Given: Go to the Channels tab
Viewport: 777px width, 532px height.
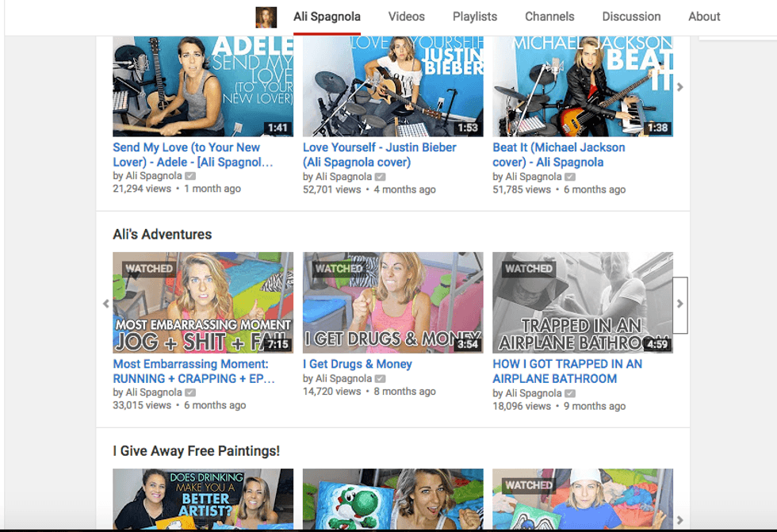Looking at the screenshot, I should click(x=549, y=17).
